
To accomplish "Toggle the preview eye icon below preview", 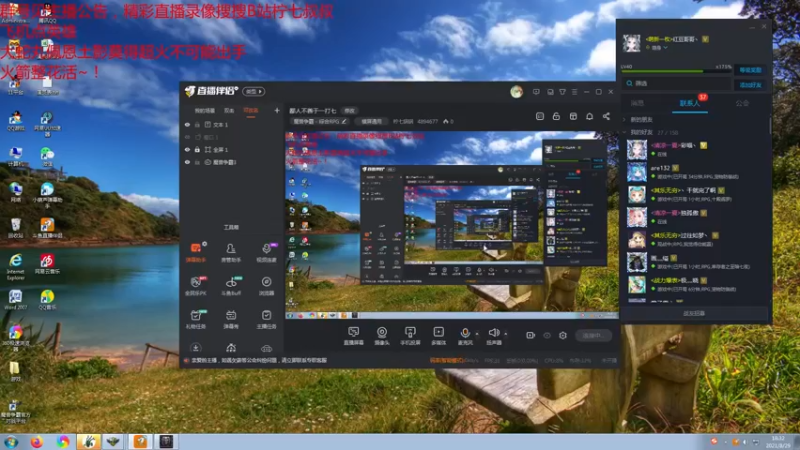I will 547,335.
